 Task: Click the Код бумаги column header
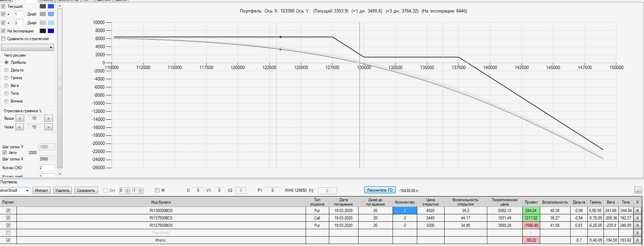click(x=161, y=202)
